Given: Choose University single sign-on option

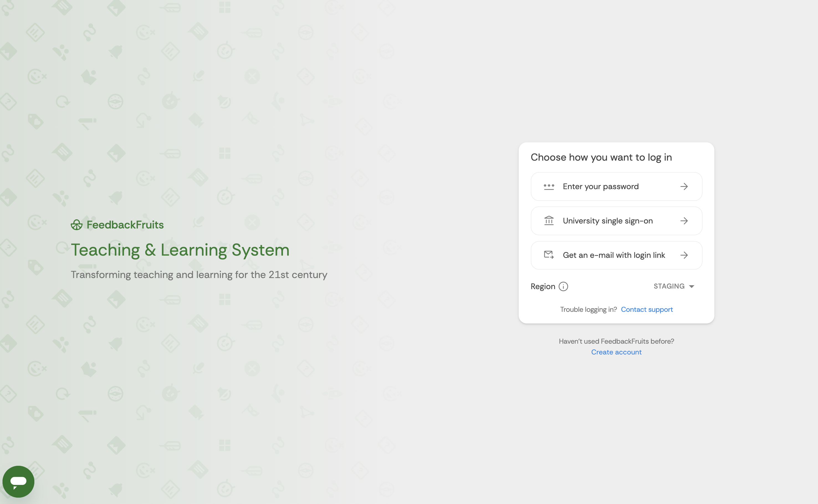Looking at the screenshot, I should tap(616, 221).
